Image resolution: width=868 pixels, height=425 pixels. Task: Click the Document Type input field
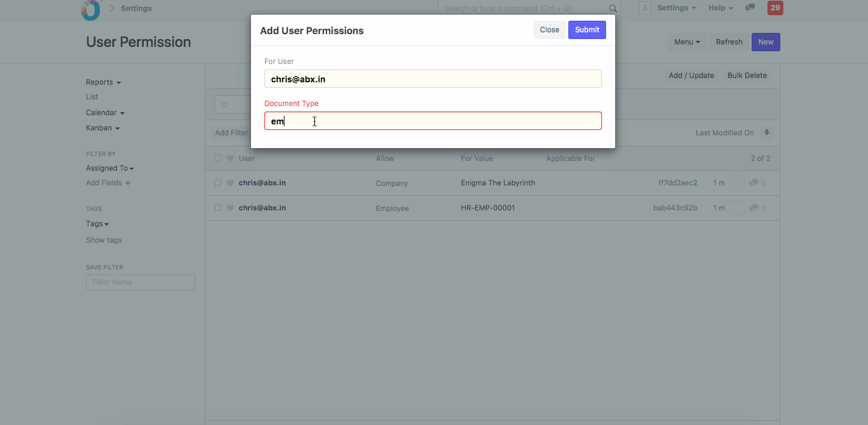point(432,121)
